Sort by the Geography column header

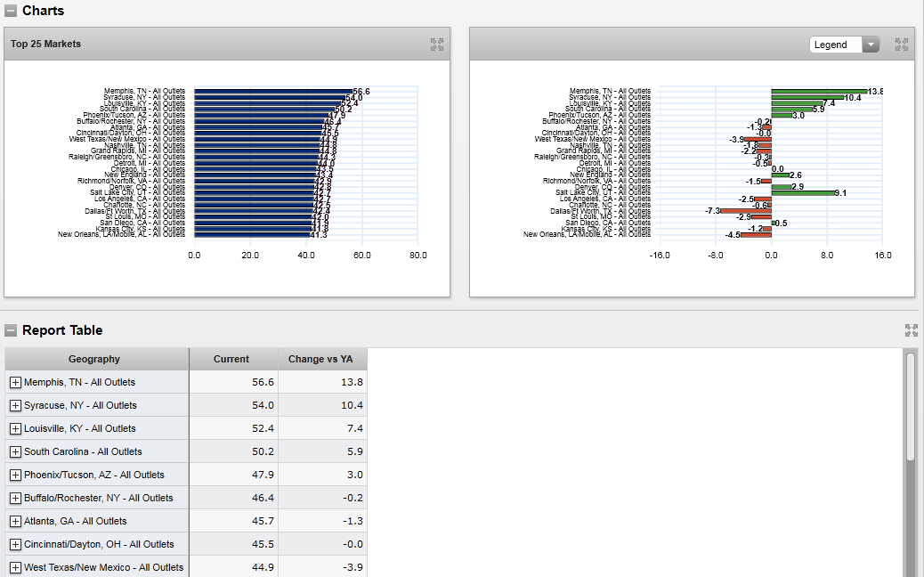pos(94,359)
